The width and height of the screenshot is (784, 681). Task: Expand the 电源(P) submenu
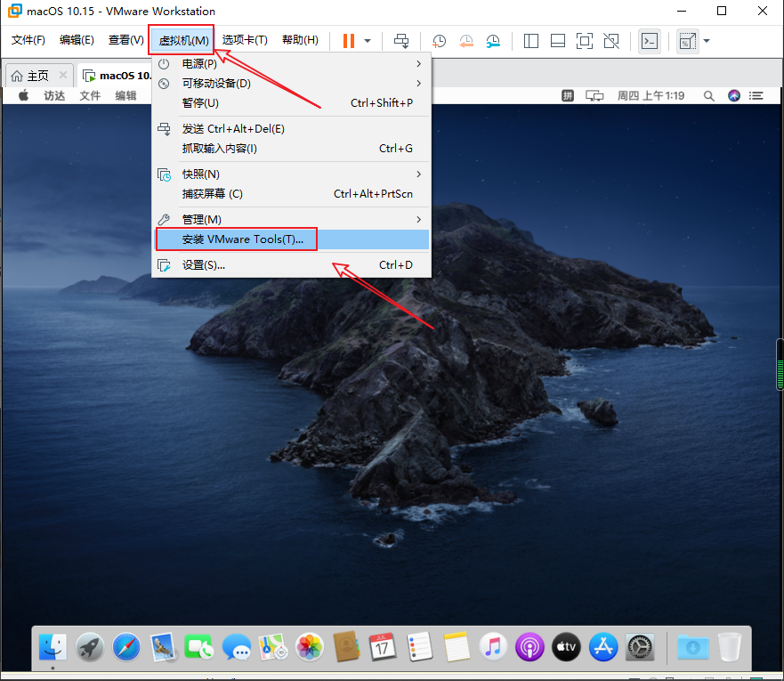pyautogui.click(x=292, y=64)
